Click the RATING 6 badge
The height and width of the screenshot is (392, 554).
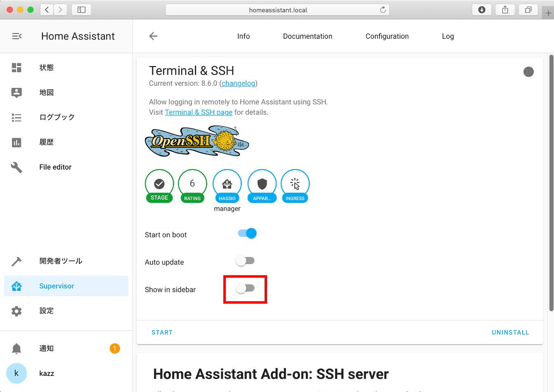click(192, 186)
